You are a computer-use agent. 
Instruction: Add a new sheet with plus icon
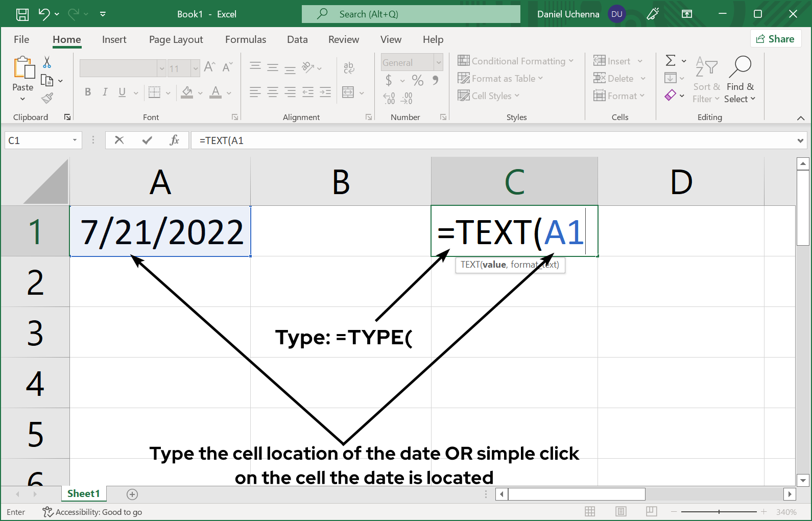pyautogui.click(x=132, y=494)
